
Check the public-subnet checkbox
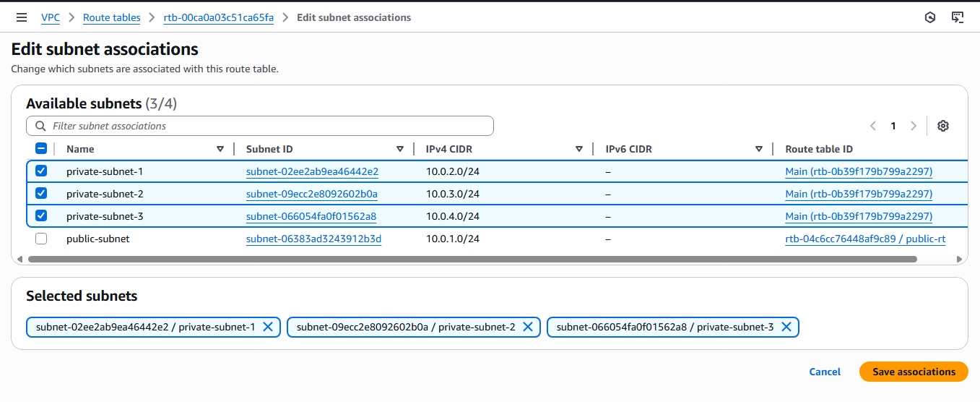(41, 239)
